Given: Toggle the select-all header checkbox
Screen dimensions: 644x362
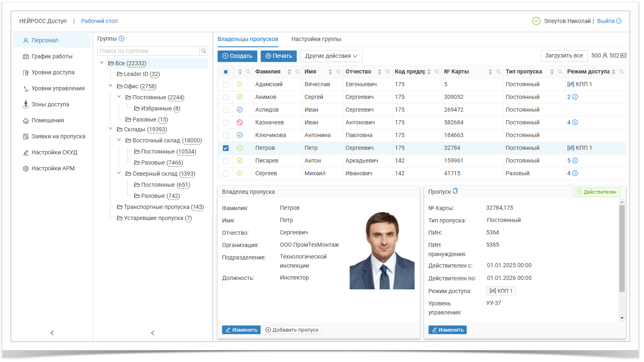Looking at the screenshot, I should pyautogui.click(x=226, y=72).
